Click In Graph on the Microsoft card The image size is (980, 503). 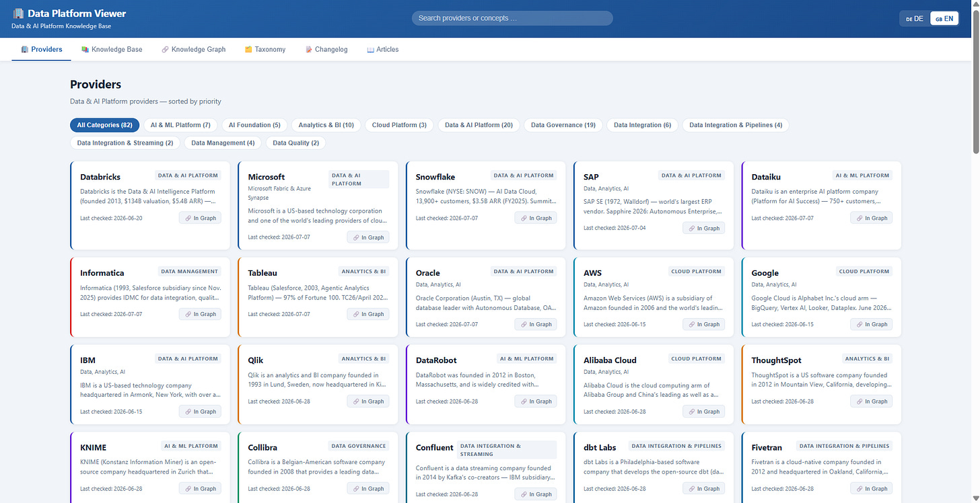[368, 237]
